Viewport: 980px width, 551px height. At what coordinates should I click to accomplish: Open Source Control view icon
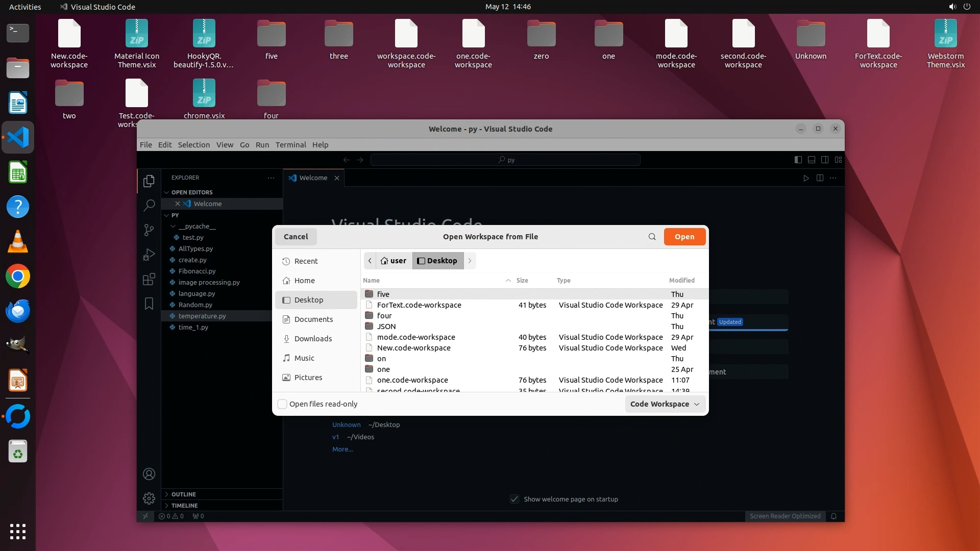point(149,230)
